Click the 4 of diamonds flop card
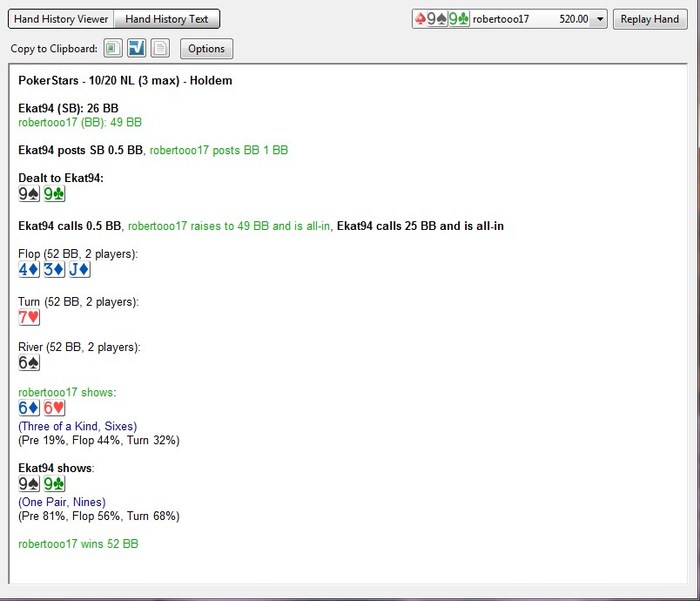700x601 pixels. point(29,270)
